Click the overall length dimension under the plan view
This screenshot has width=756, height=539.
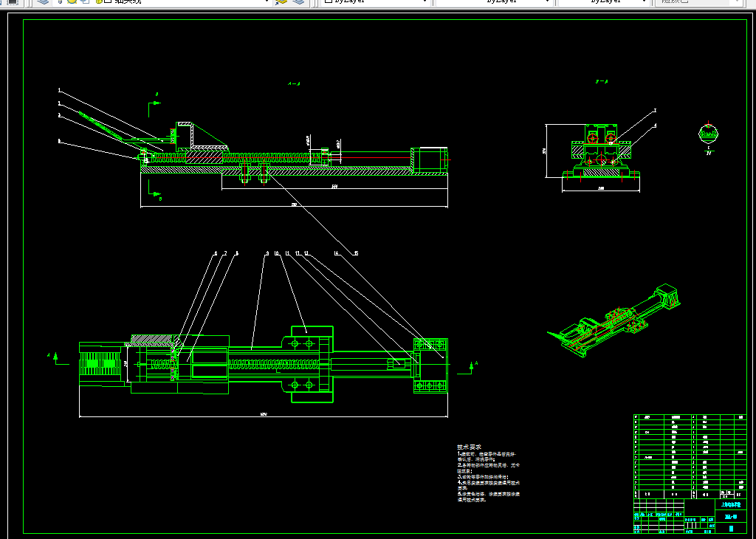(x=264, y=415)
